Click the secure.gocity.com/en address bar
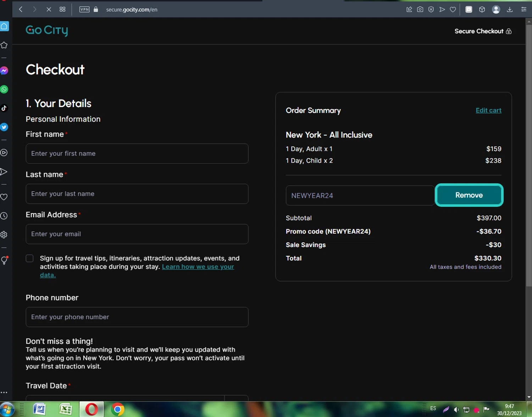Screen dimensions: 532x417 132,10
